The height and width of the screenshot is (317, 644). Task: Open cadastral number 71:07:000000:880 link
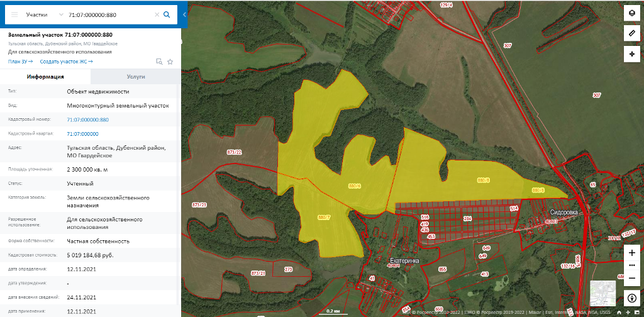tap(87, 120)
